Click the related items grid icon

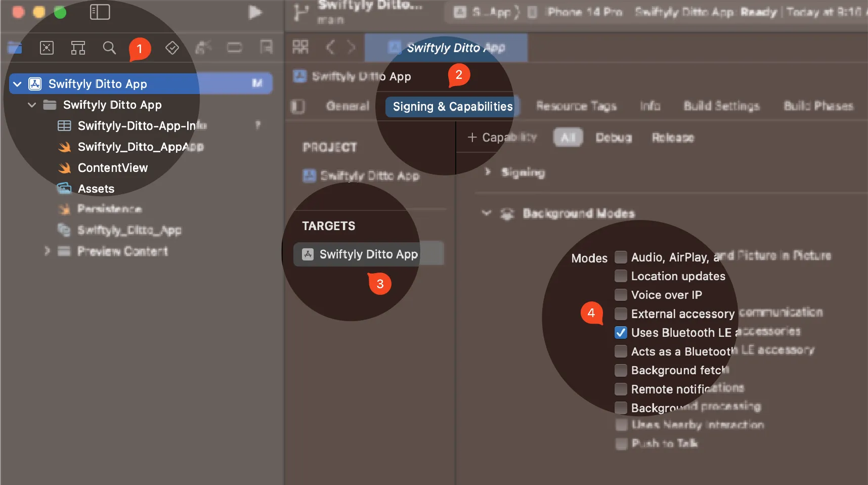point(300,48)
